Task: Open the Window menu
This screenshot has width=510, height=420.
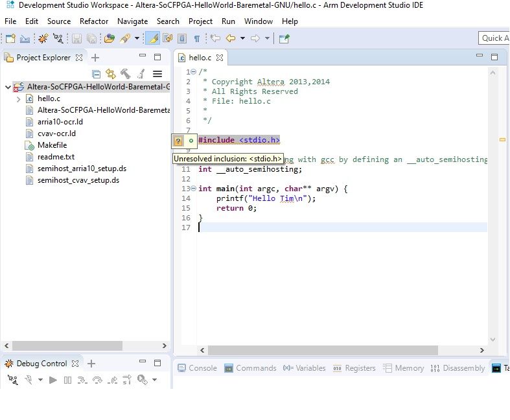Action: tap(259, 21)
